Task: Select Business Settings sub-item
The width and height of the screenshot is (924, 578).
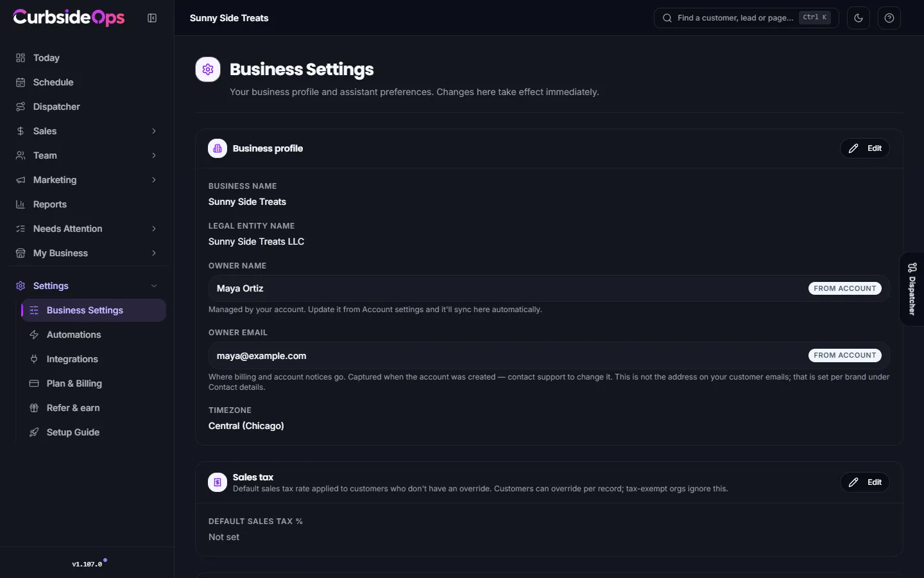Action: coord(94,310)
